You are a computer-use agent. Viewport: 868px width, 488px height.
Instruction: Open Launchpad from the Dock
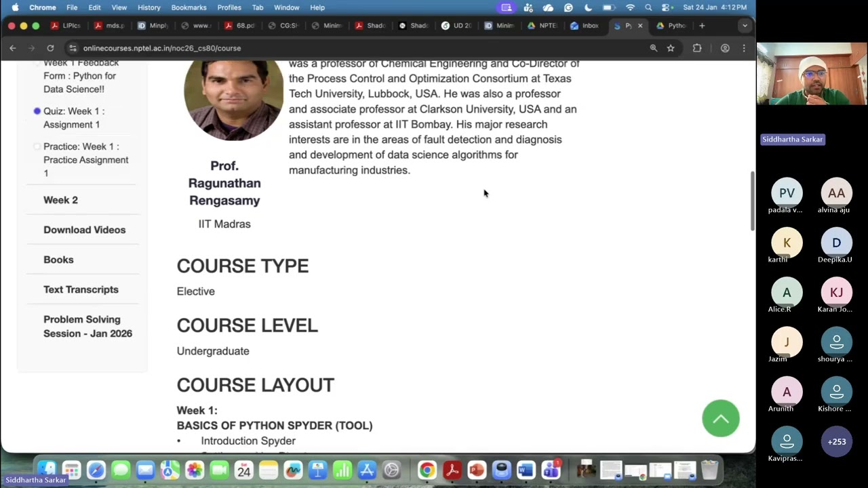click(x=71, y=470)
